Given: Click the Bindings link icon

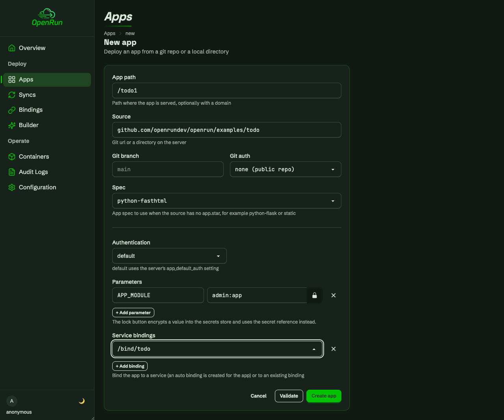Looking at the screenshot, I should (12, 110).
